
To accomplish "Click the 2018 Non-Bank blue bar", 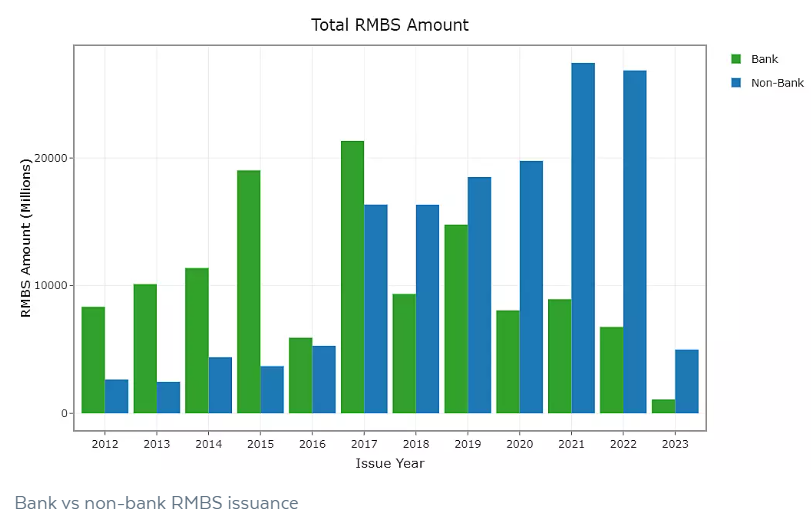I will 427,309.
